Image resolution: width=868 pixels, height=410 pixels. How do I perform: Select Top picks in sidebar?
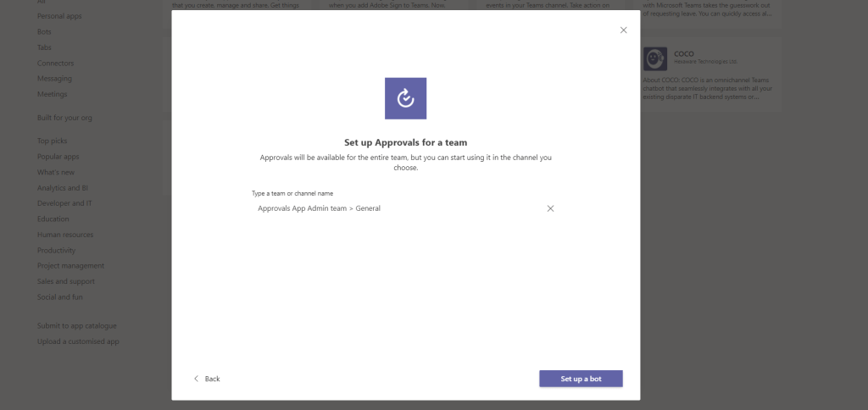coord(52,141)
